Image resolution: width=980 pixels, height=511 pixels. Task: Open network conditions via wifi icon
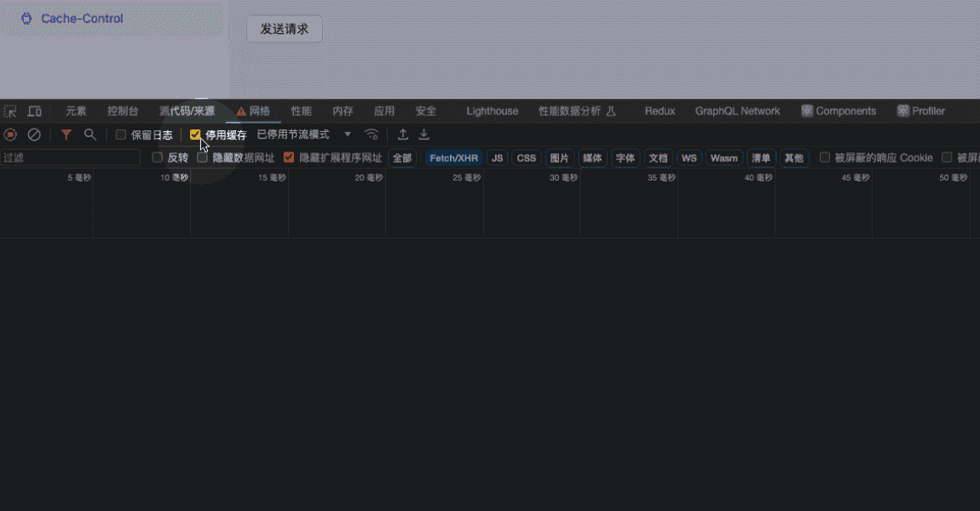pos(372,135)
